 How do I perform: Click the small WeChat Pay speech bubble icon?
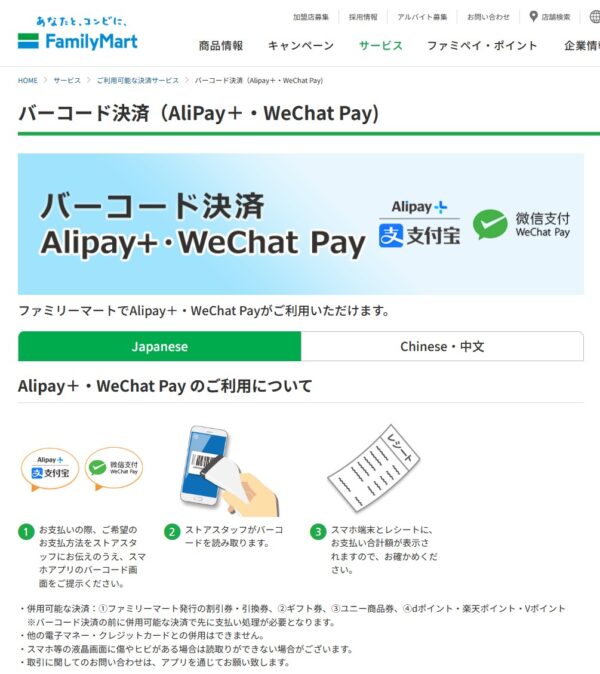click(114, 468)
